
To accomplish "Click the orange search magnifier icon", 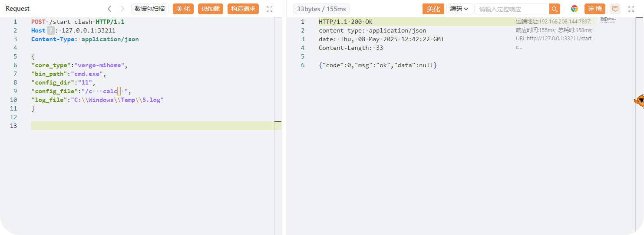I will 555,9.
